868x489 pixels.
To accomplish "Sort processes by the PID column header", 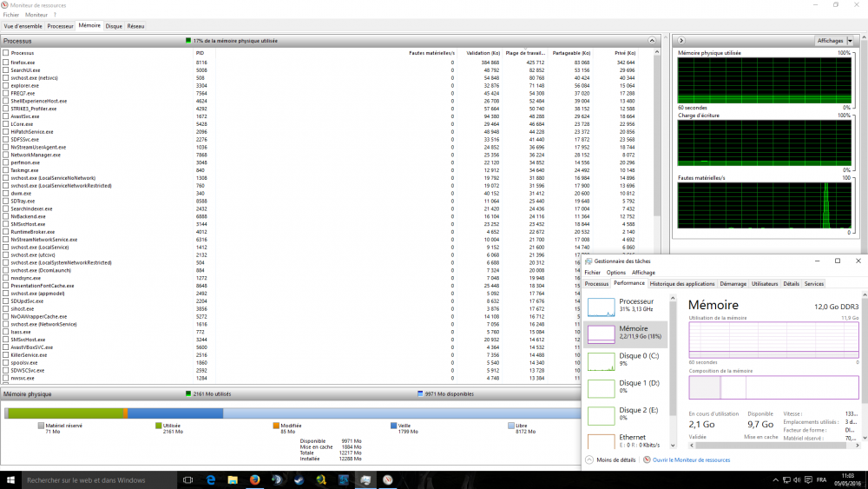I will pyautogui.click(x=201, y=53).
